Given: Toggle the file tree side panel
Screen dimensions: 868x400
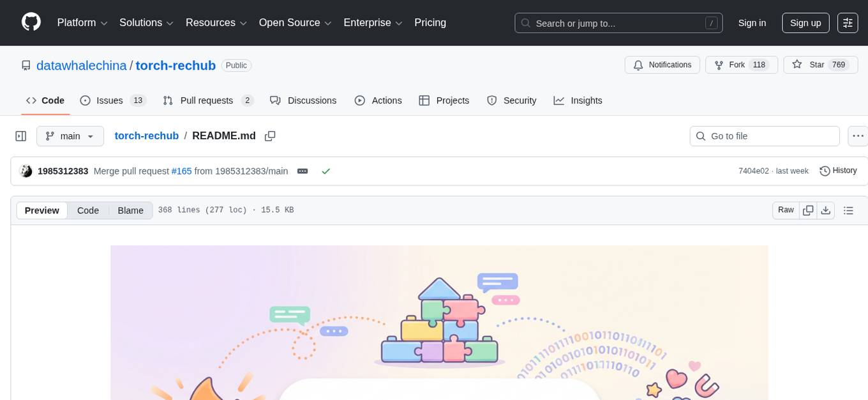Looking at the screenshot, I should (x=20, y=135).
